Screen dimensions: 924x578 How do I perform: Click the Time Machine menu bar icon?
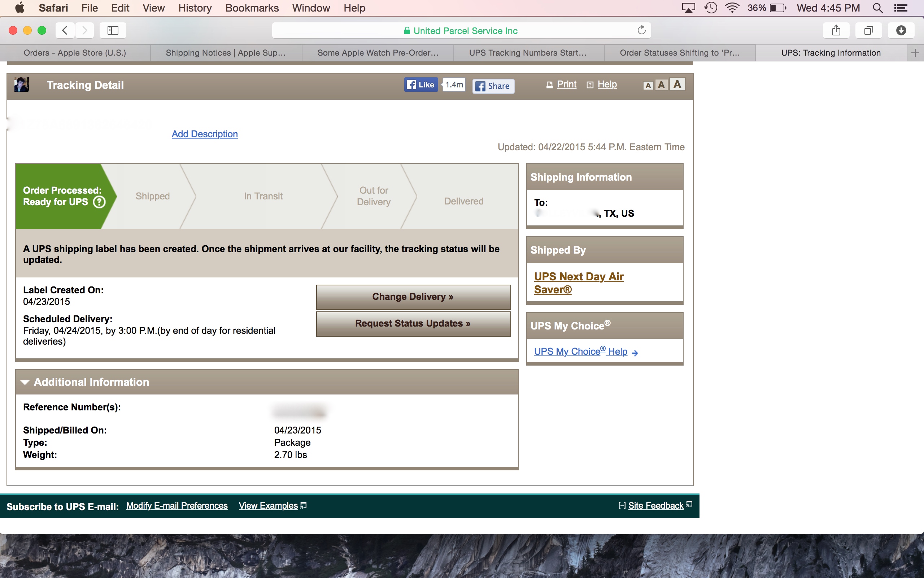[711, 8]
